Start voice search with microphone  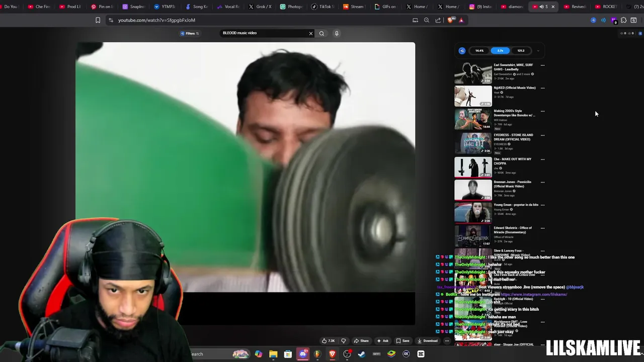tap(337, 33)
